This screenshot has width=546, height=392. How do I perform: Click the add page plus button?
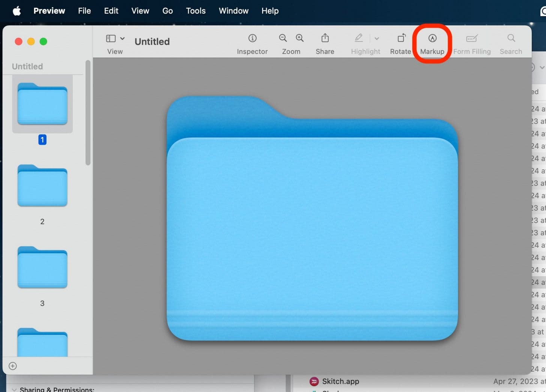click(13, 366)
